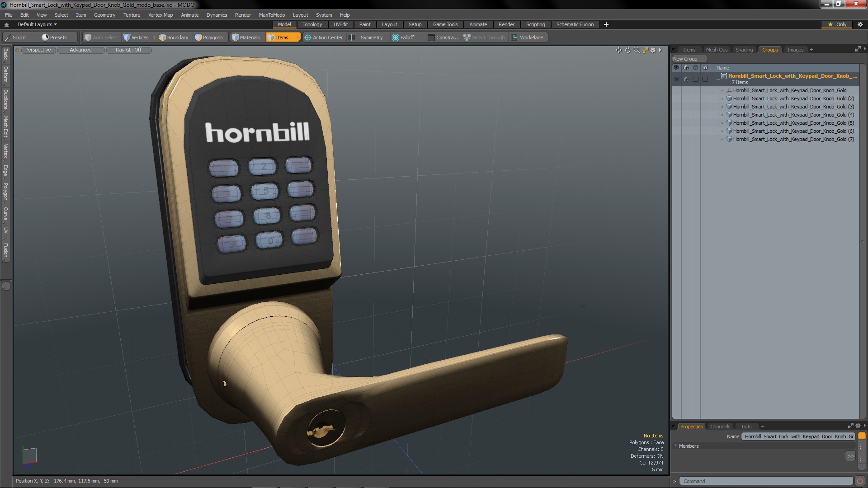Add new panel tab after Images

811,50
